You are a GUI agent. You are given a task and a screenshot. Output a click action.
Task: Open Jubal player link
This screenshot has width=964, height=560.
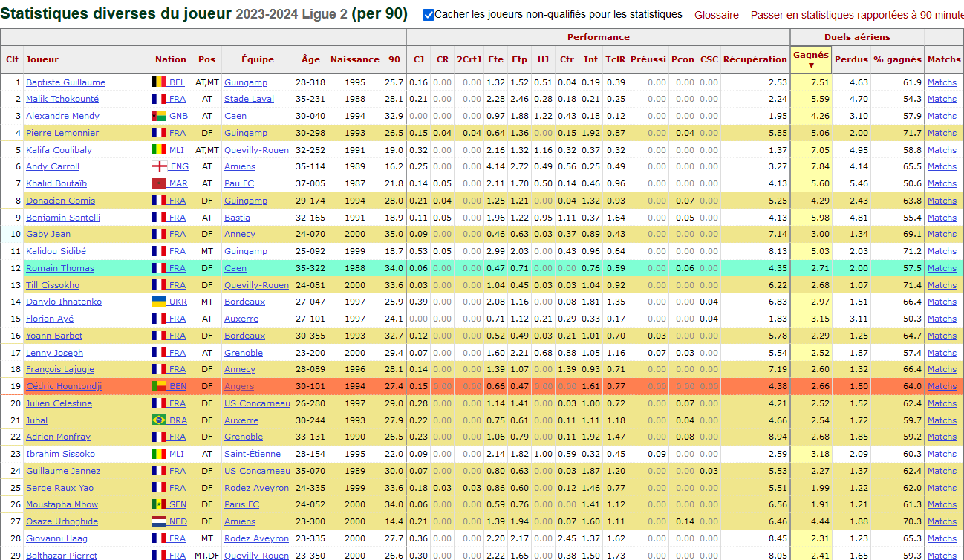pyautogui.click(x=37, y=420)
